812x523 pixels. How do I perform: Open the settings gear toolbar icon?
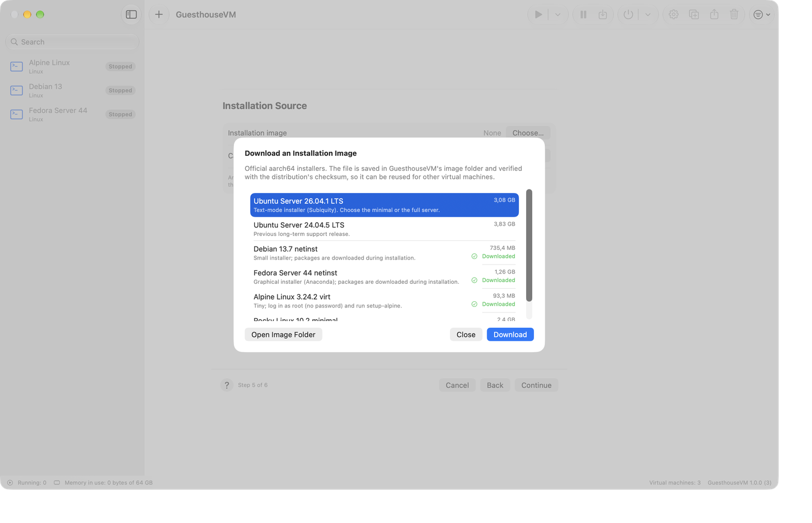(673, 15)
